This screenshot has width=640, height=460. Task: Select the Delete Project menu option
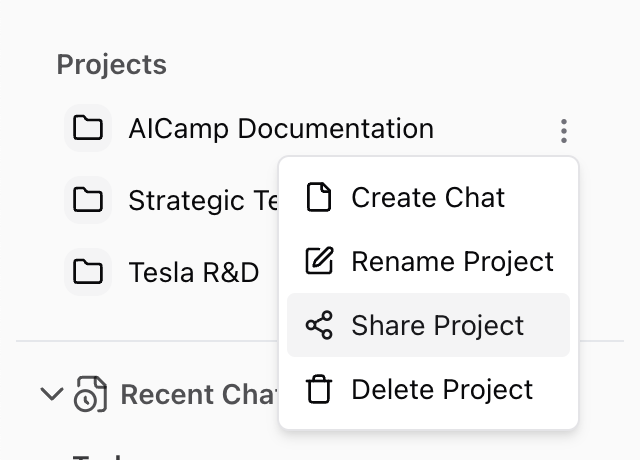click(x=442, y=390)
